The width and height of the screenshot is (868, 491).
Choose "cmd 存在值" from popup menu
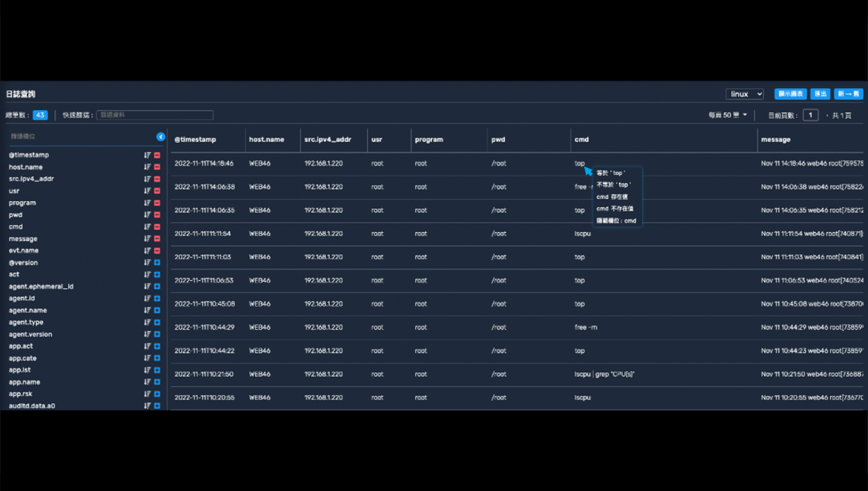coord(612,197)
